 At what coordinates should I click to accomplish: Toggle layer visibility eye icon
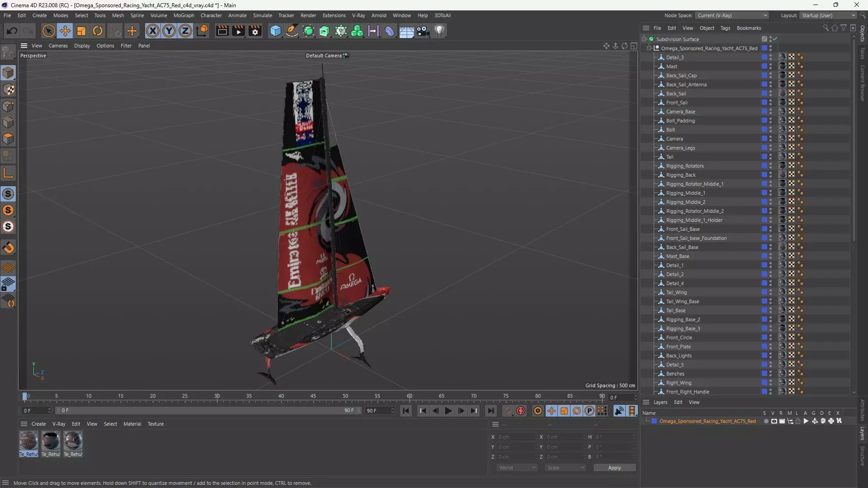tap(774, 421)
